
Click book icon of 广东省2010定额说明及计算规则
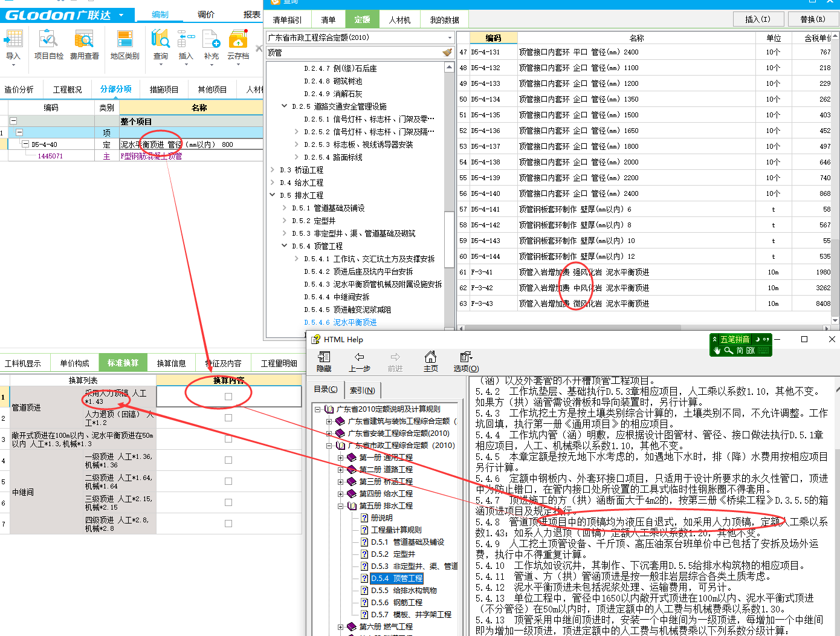(x=329, y=409)
